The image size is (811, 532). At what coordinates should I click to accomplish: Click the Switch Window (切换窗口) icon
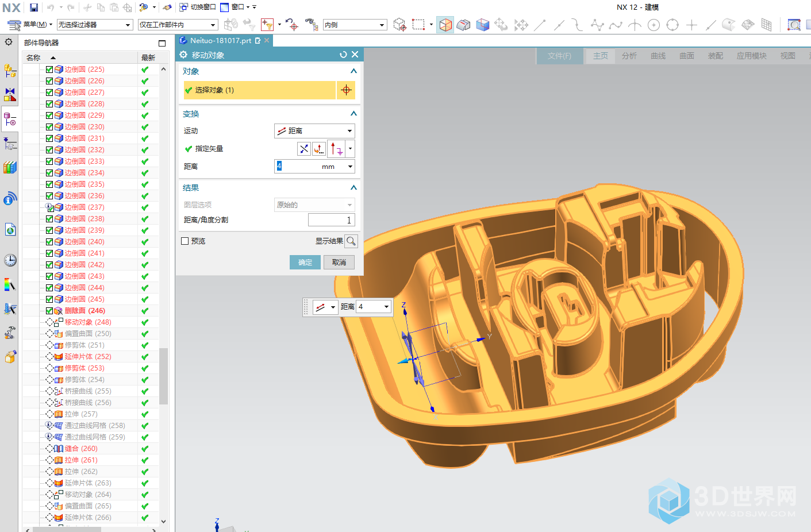pos(197,7)
